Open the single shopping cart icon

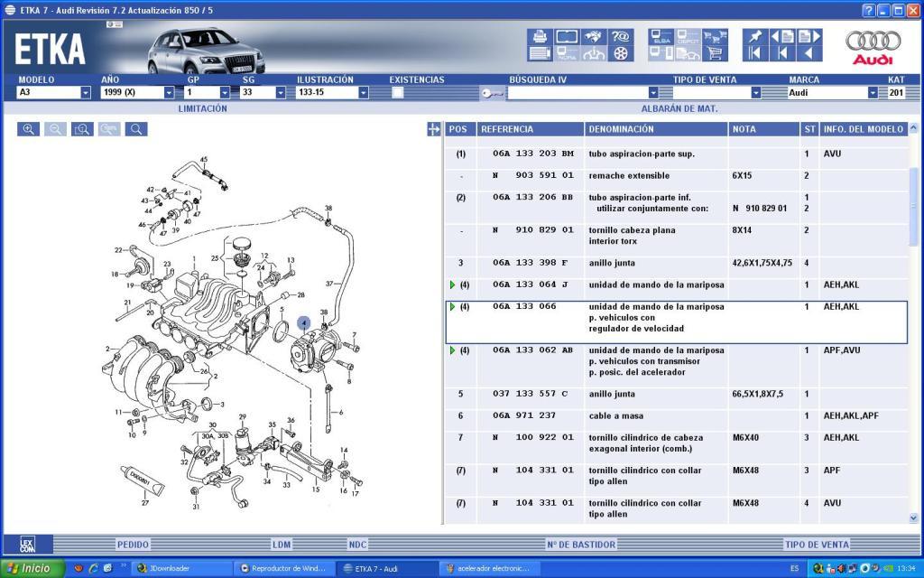715,53
